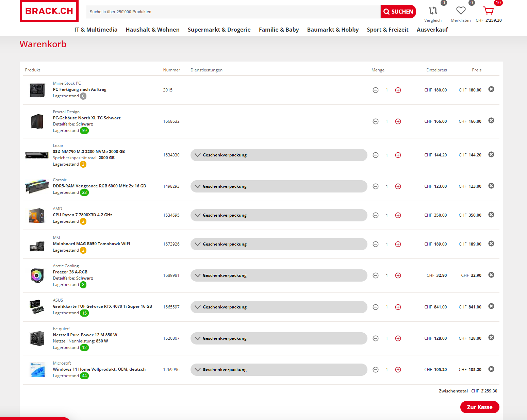
Task: Increase quantity of CPU Ryzen 7 7800X3D
Action: [x=398, y=215]
